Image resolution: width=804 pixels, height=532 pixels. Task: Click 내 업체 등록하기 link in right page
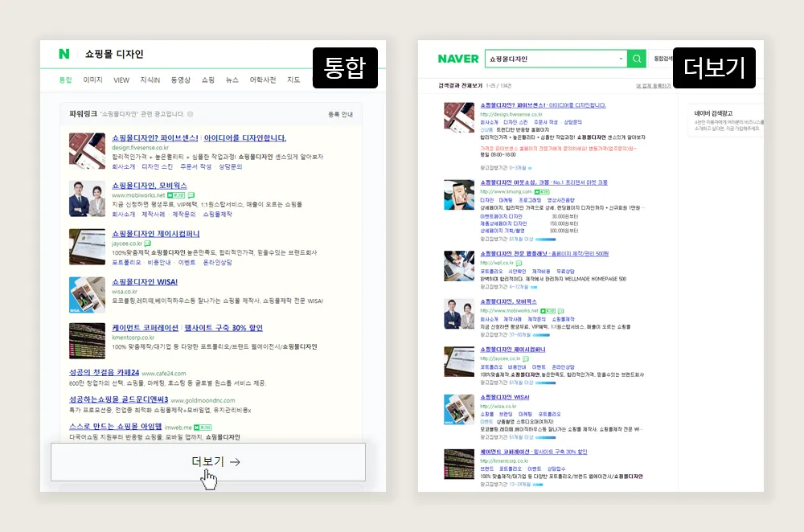[x=653, y=86]
